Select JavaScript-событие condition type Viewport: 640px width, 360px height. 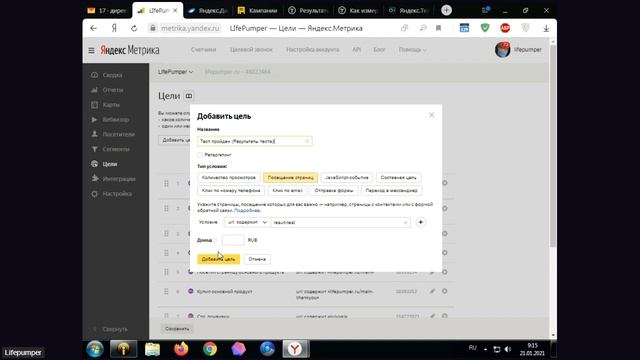347,178
